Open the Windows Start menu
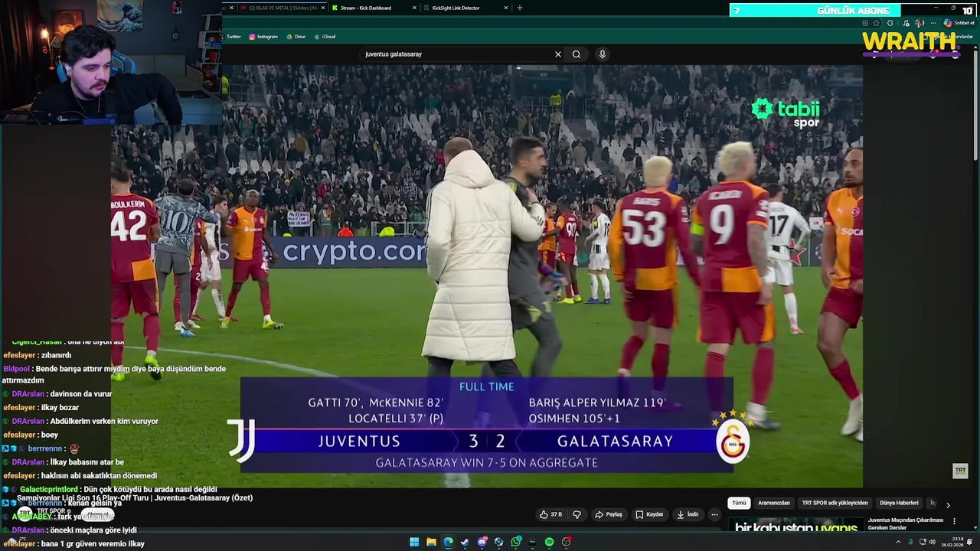980x551 pixels. (x=414, y=542)
